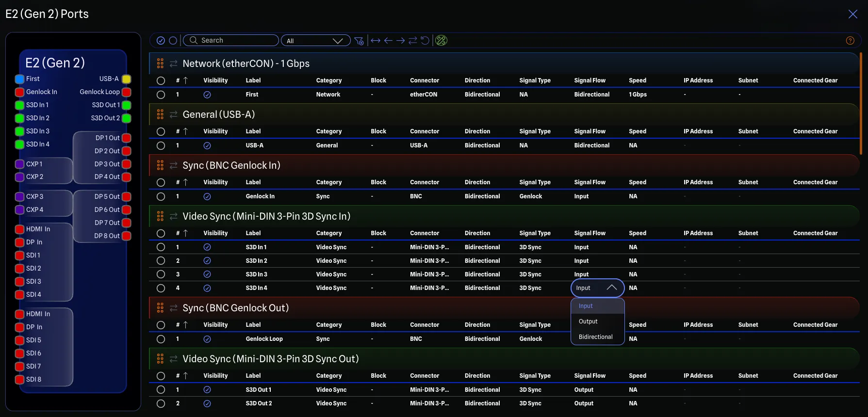Collapse the Signal Flow Input dropdown for S3D In 4
868x417 pixels.
(x=597, y=288)
